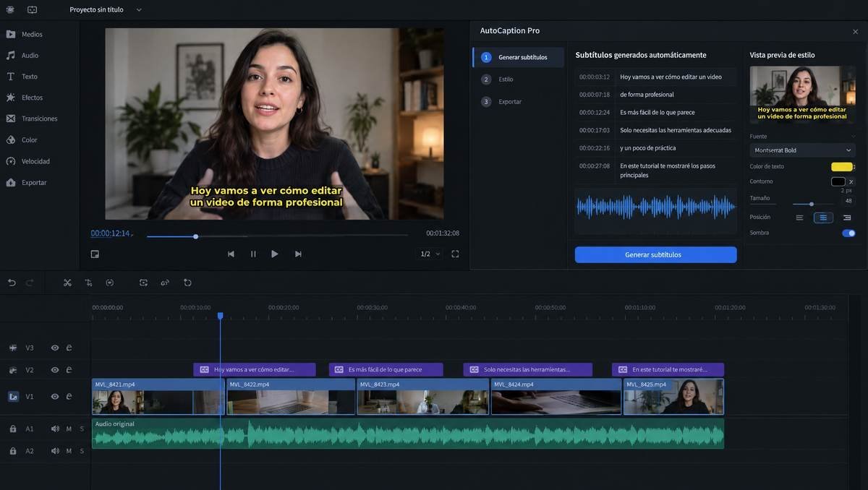Click the link clips icon in timeline toolbar
This screenshot has width=868, height=490.
pos(165,283)
